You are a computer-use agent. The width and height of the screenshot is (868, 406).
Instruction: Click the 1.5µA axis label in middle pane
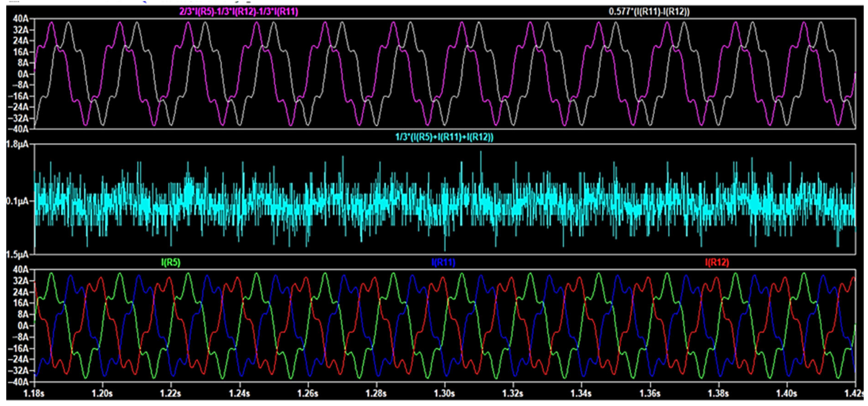pyautogui.click(x=18, y=255)
